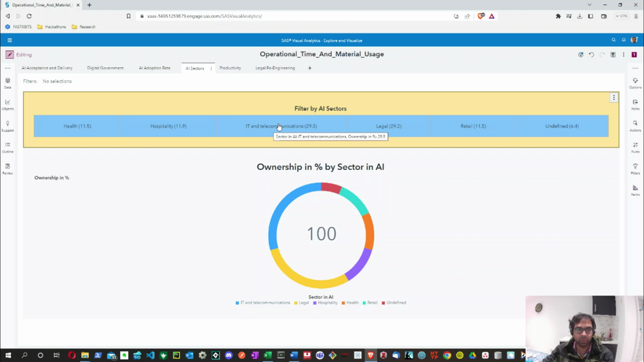
Task: Click the search magnifier in SAS header
Action: (614, 40)
